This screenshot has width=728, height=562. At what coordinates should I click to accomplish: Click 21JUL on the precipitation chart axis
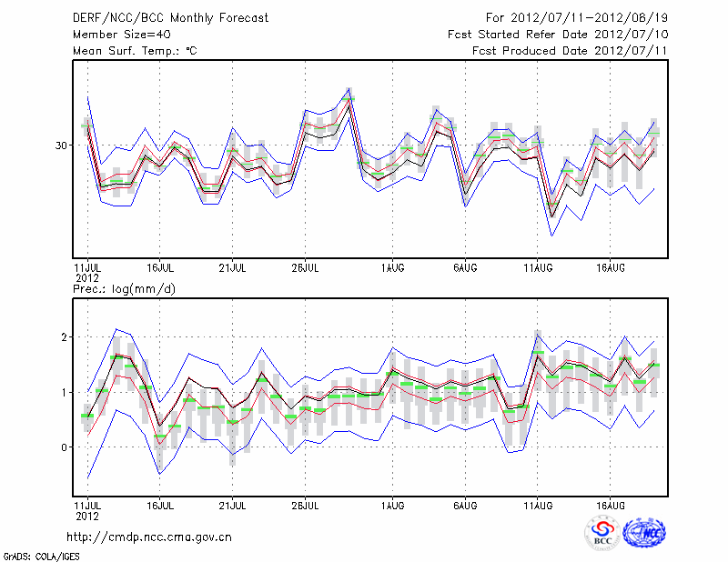[232, 504]
